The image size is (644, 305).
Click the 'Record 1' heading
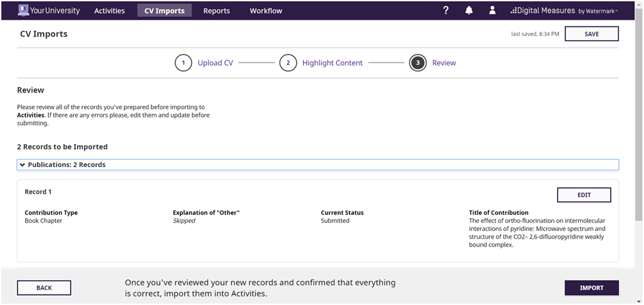[x=38, y=192]
